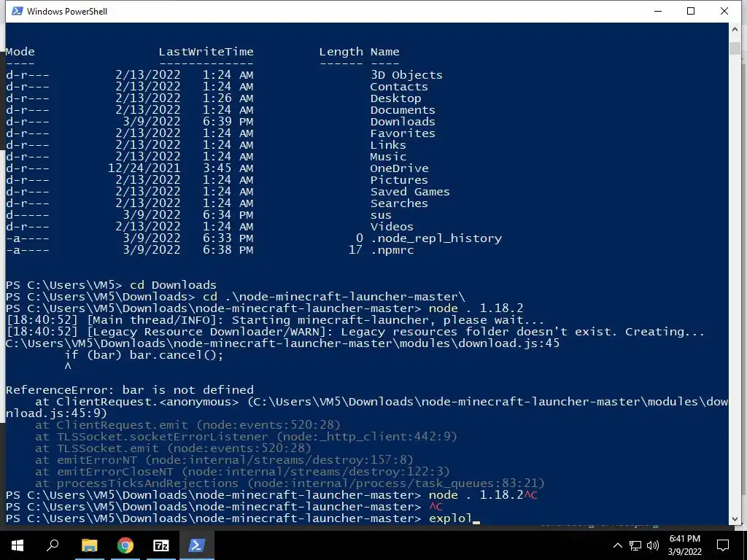
Task: Click the PowerShell icon in the title bar
Action: point(18,11)
